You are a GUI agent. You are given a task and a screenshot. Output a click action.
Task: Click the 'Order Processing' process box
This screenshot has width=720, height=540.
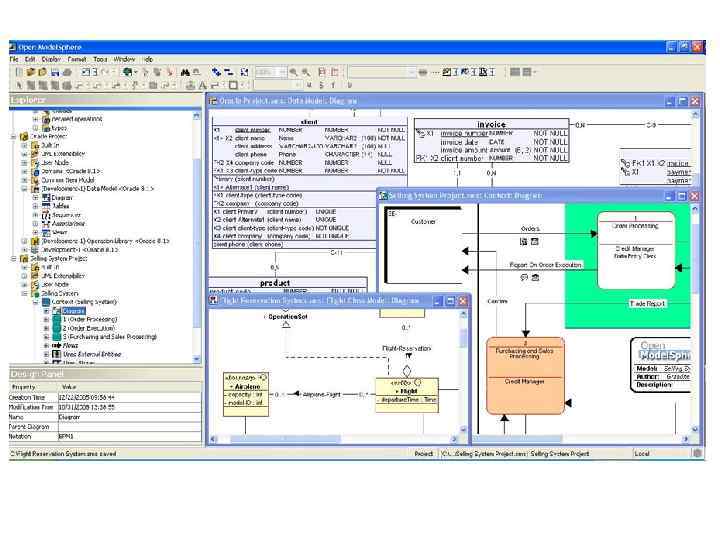[636, 250]
